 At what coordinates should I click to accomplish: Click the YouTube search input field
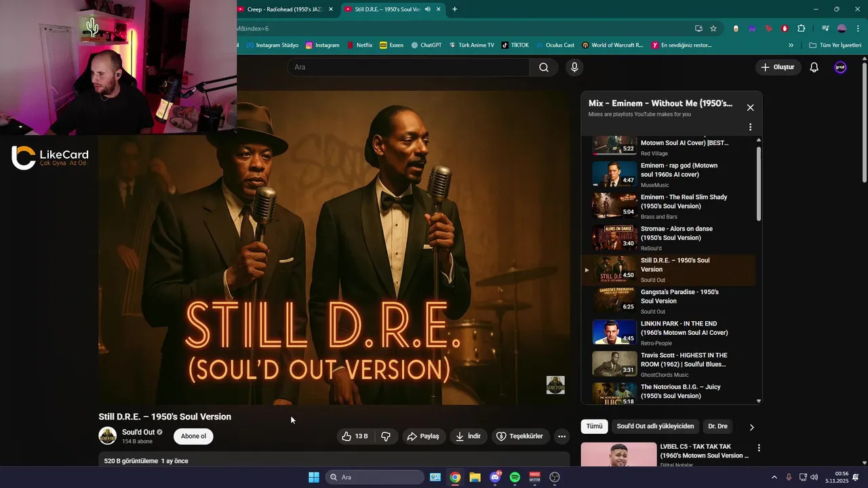point(408,67)
